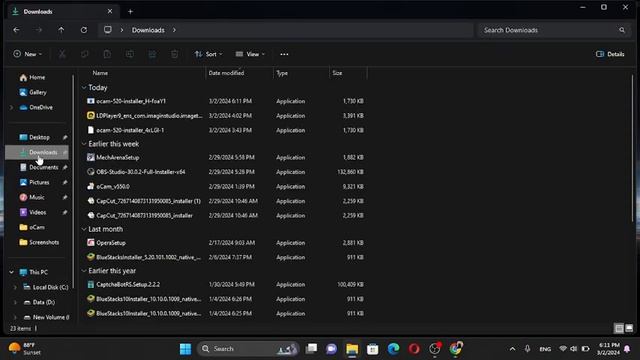Open Gallery in the navigation pane
The width and height of the screenshot is (640, 360).
point(33,92)
